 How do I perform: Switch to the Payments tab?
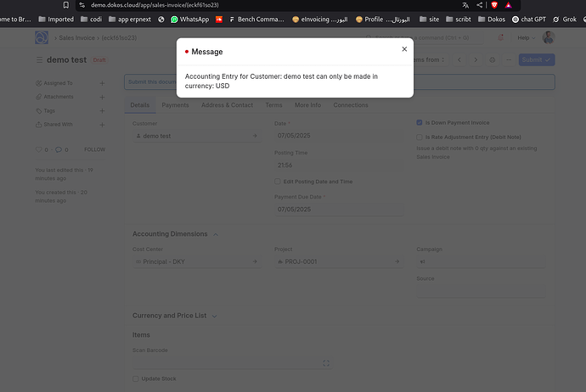pyautogui.click(x=175, y=105)
